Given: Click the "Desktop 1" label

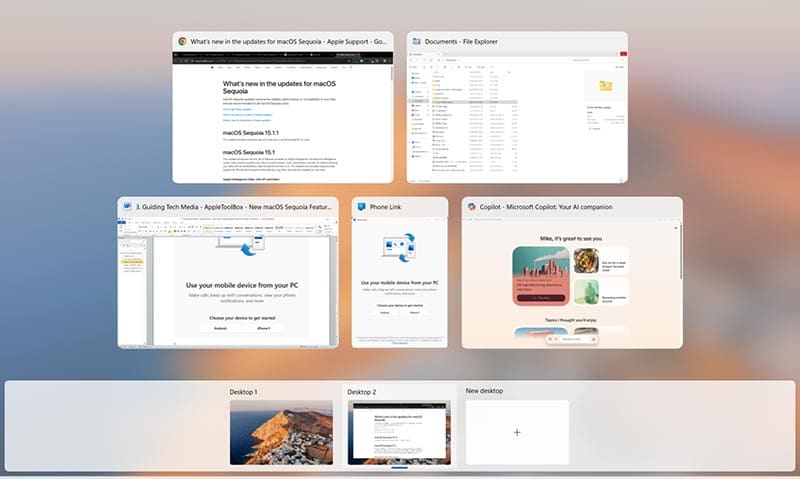Looking at the screenshot, I should point(243,392).
